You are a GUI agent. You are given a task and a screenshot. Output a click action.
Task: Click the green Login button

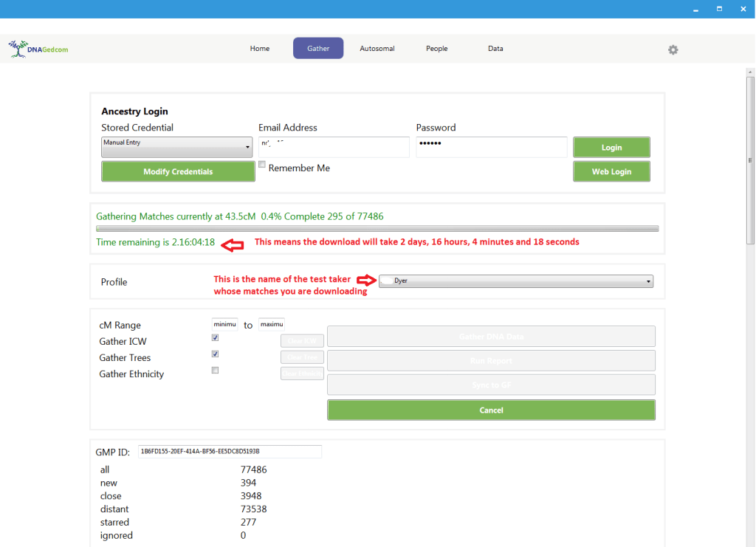[x=611, y=148]
